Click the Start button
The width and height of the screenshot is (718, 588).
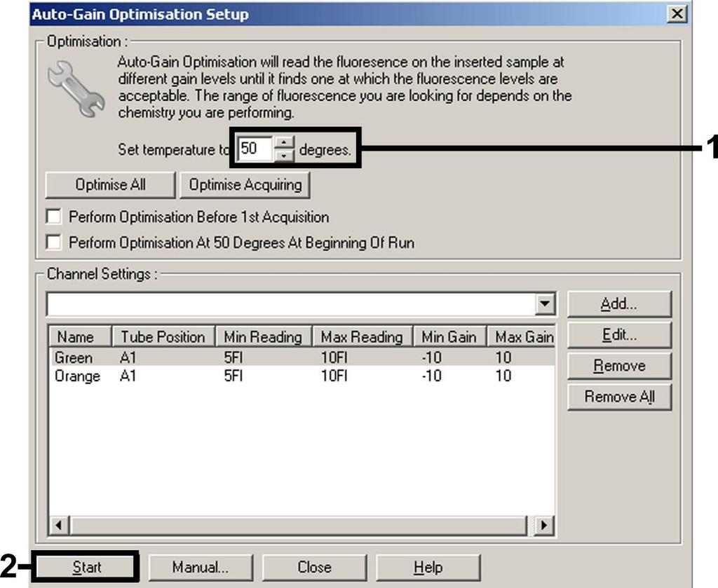click(x=86, y=567)
